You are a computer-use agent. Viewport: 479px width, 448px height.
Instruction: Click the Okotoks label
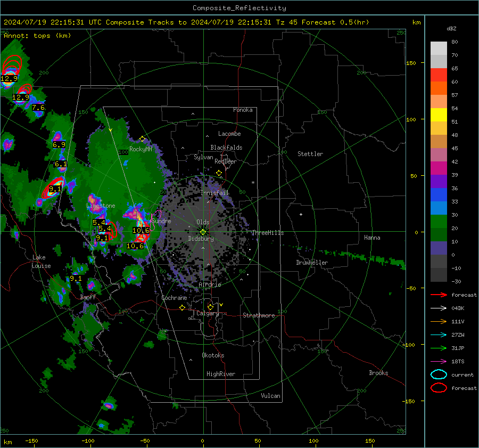[213, 355]
